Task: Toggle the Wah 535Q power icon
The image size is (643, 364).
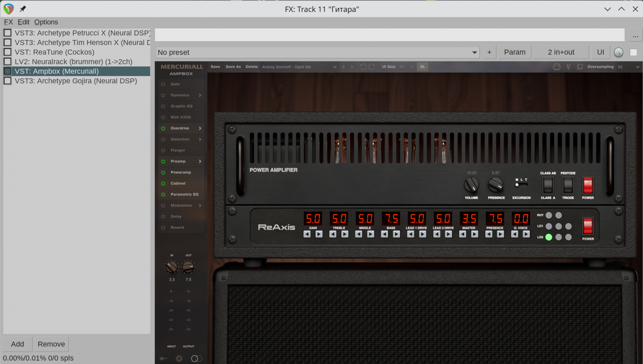Action: pos(163,117)
